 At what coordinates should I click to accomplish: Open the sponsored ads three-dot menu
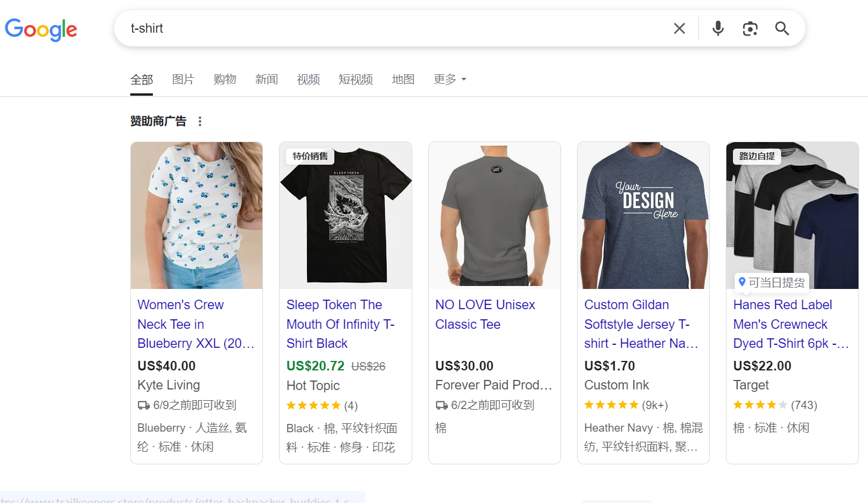pos(200,121)
